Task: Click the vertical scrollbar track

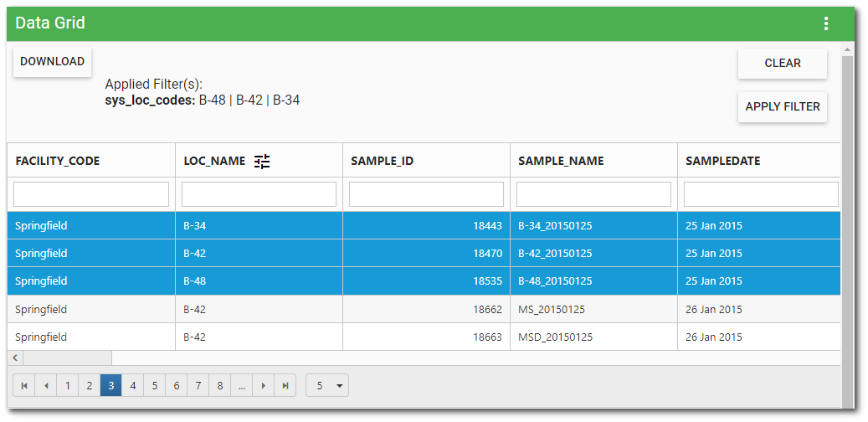Action: [x=846, y=233]
